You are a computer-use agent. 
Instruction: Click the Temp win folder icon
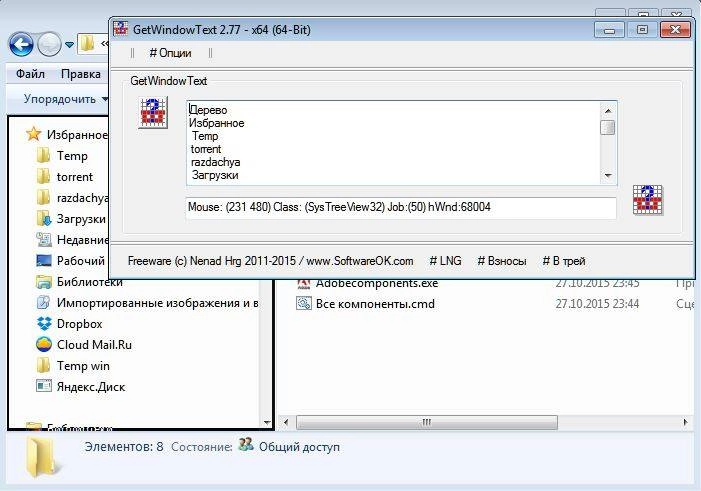43,365
